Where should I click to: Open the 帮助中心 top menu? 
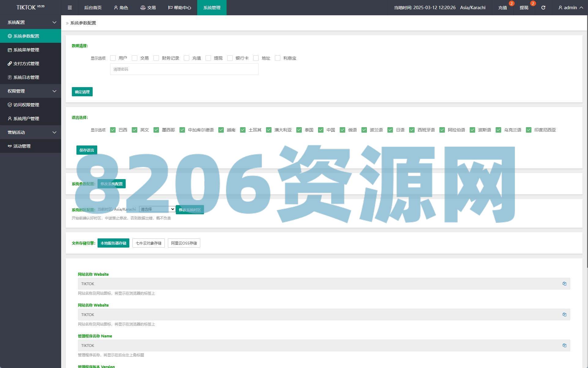(x=179, y=8)
